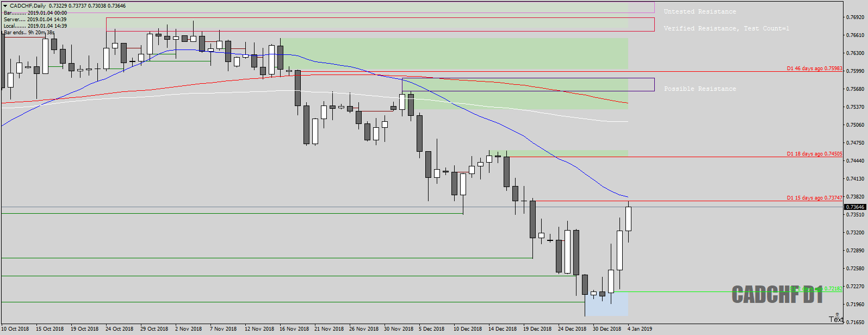Click '19 Dec 2018' on the time axis

coord(537,329)
